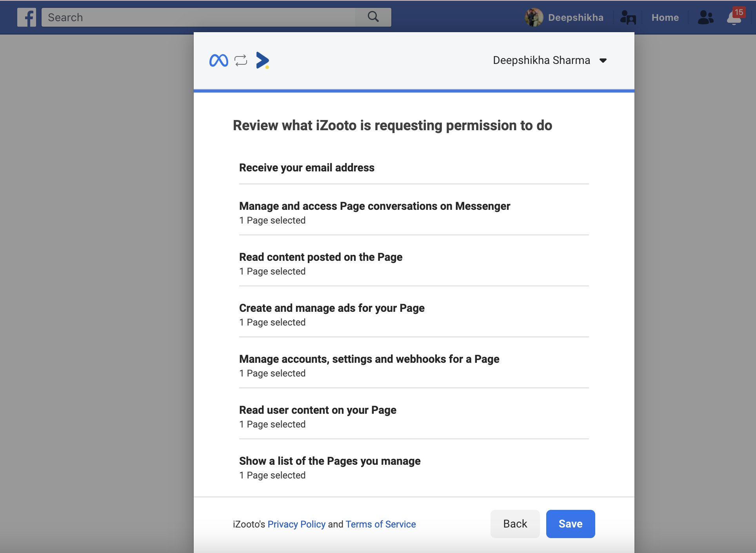Select the Receive your email address permission
The image size is (756, 553).
click(x=307, y=168)
